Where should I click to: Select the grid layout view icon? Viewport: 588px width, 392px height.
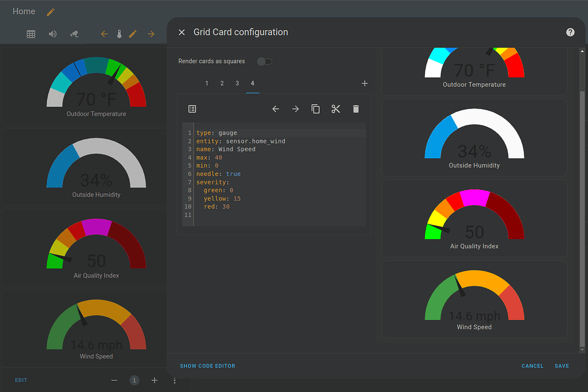31,34
